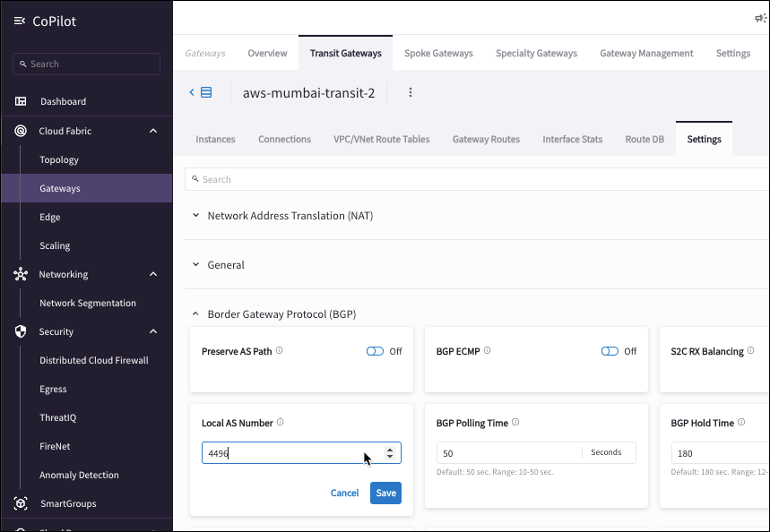The width and height of the screenshot is (770, 532).
Task: Expand the General settings section
Action: tap(196, 265)
